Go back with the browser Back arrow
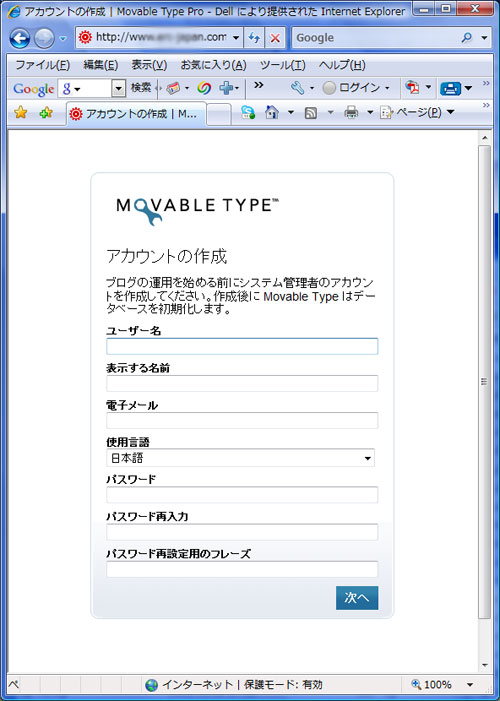 tap(20, 38)
